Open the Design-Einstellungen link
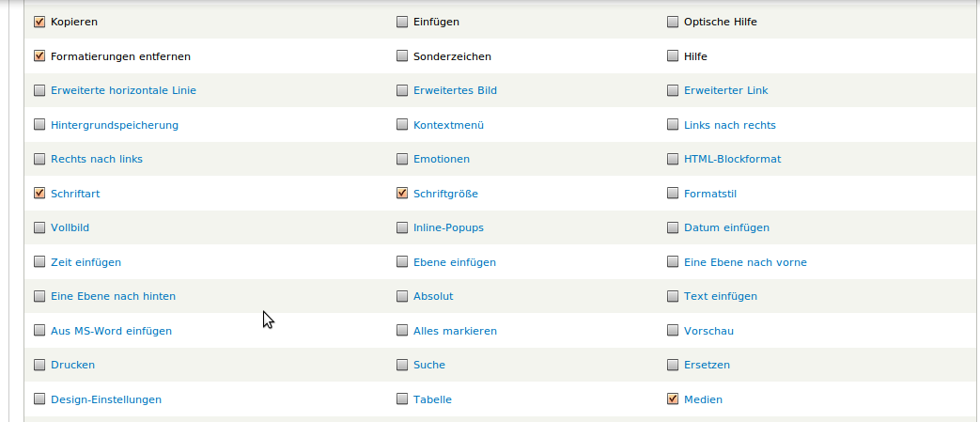The image size is (980, 422). (106, 399)
